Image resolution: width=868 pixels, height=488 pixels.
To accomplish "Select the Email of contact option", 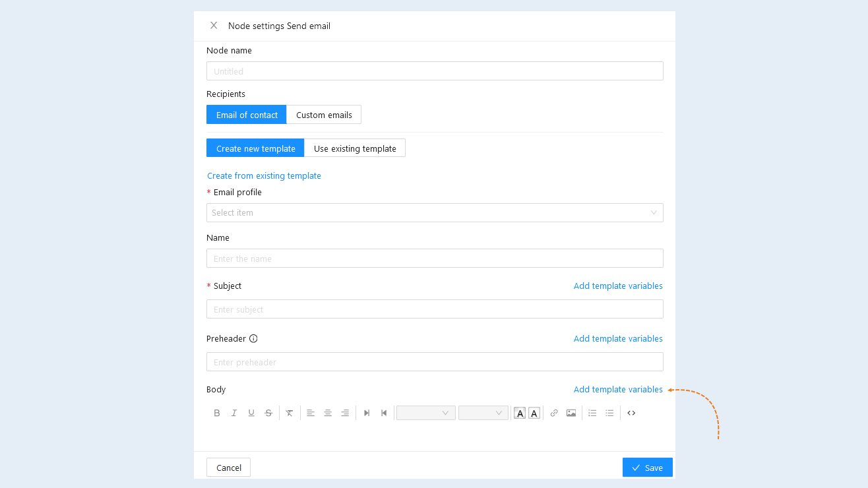I will 247,115.
